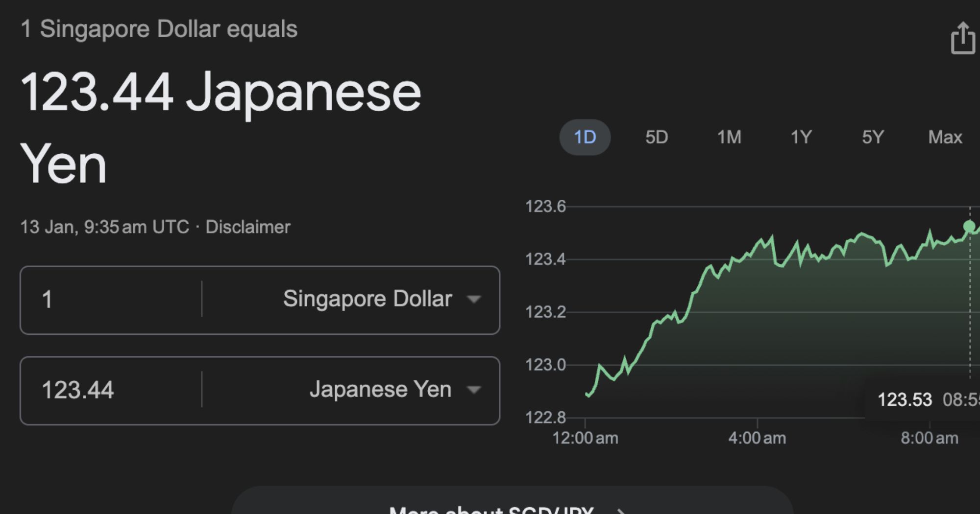Click the 12:00 am axis label
Screen dimensions: 980x514
point(585,438)
